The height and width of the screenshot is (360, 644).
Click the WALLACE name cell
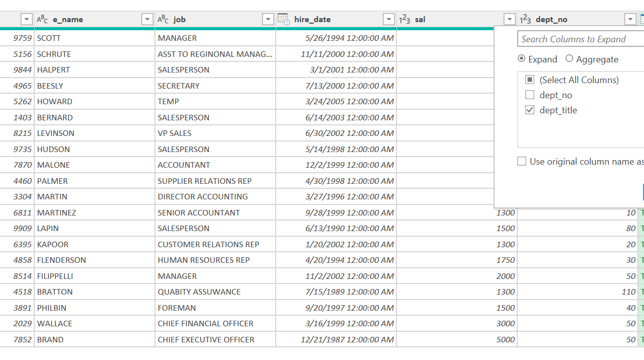(x=95, y=324)
